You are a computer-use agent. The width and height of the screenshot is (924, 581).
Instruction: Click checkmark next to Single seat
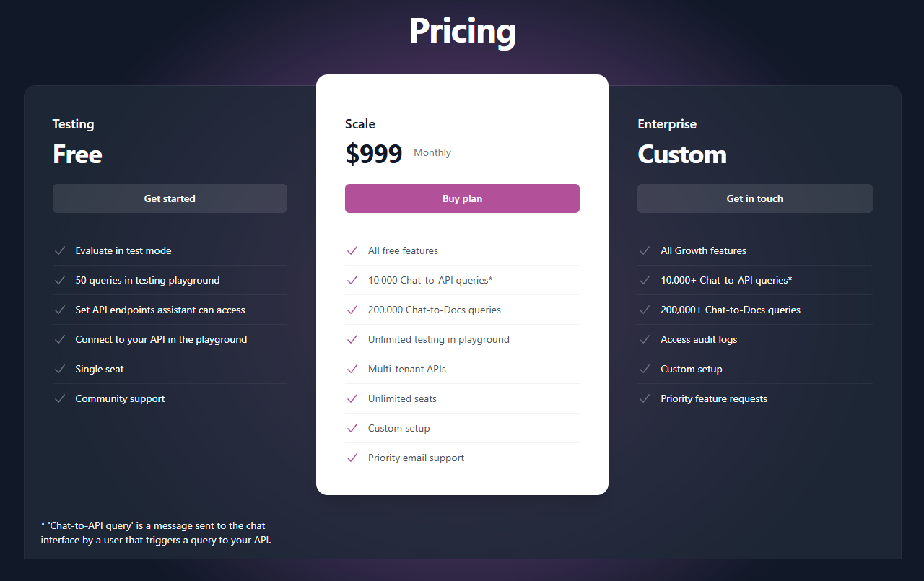coord(60,369)
